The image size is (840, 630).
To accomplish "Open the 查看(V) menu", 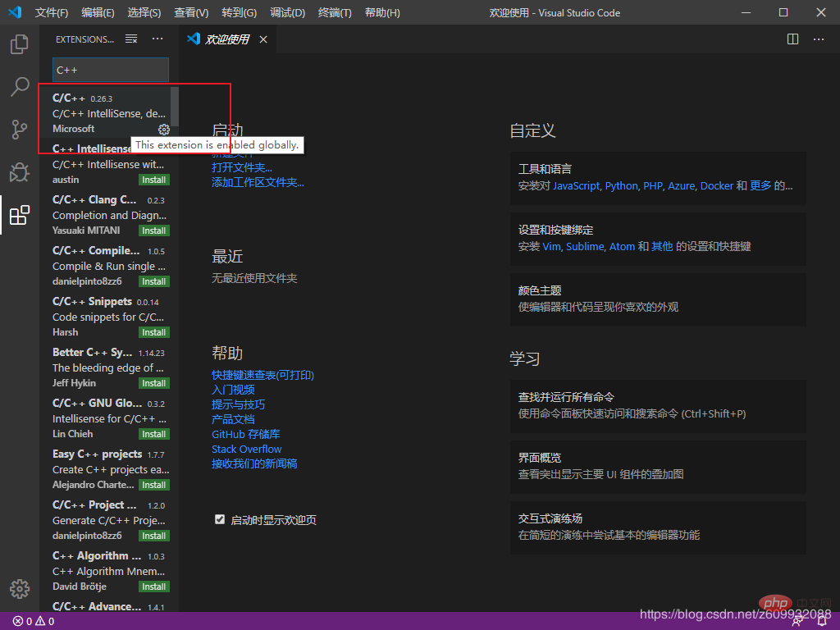I will coord(191,12).
